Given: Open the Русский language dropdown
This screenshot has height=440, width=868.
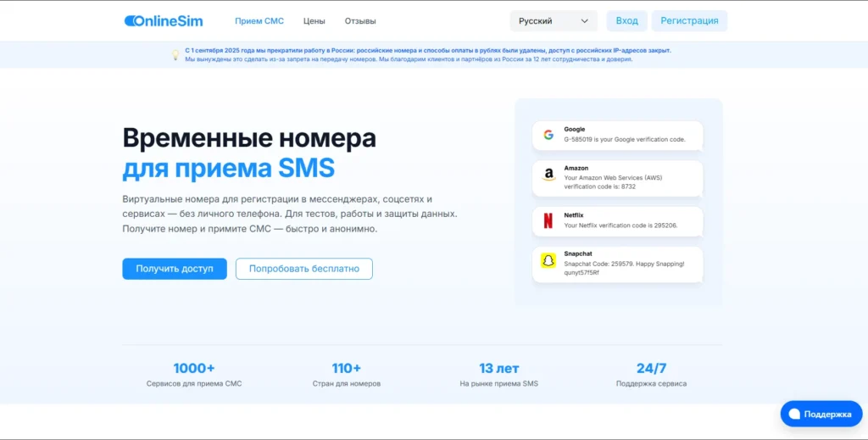Looking at the screenshot, I should pos(554,21).
